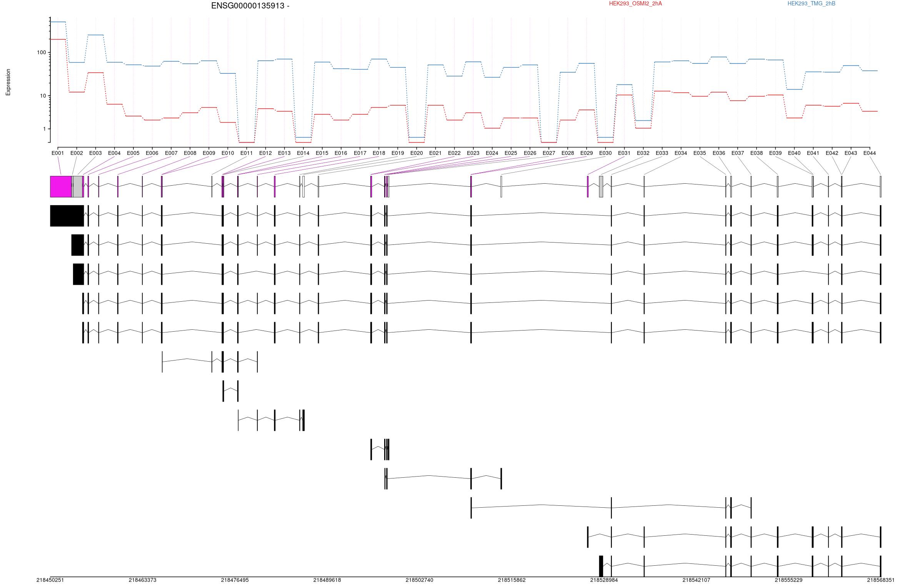
Task: Select exon label E029
Action: pos(586,153)
